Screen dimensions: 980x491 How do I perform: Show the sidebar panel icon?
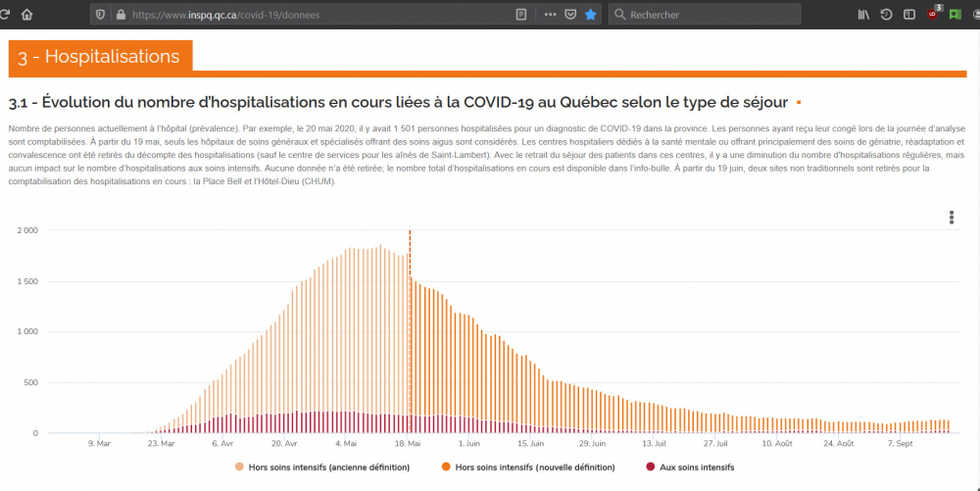coord(909,15)
